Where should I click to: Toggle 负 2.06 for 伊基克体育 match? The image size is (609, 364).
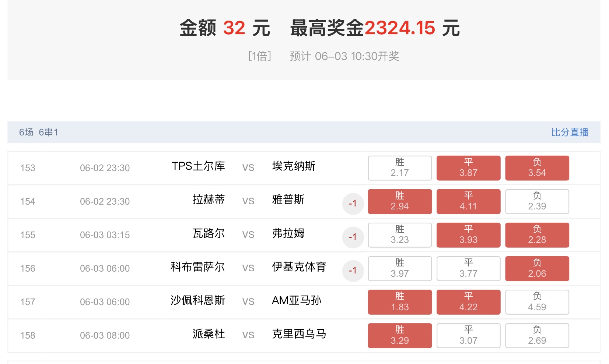tap(537, 268)
